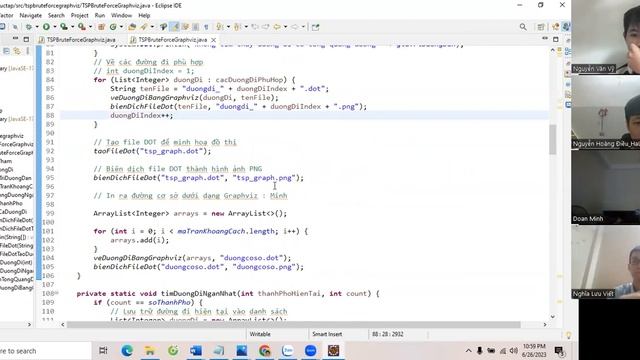Open the Help menu
The width and height of the screenshot is (640, 360).
point(144,16)
